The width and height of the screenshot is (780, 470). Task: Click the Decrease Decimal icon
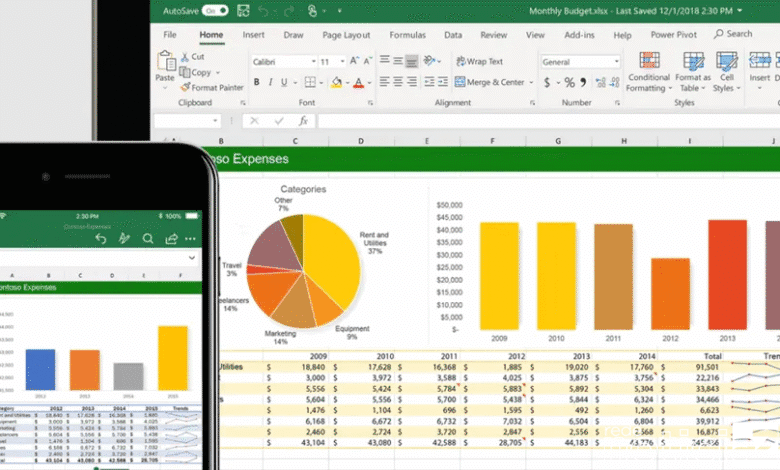tap(615, 83)
